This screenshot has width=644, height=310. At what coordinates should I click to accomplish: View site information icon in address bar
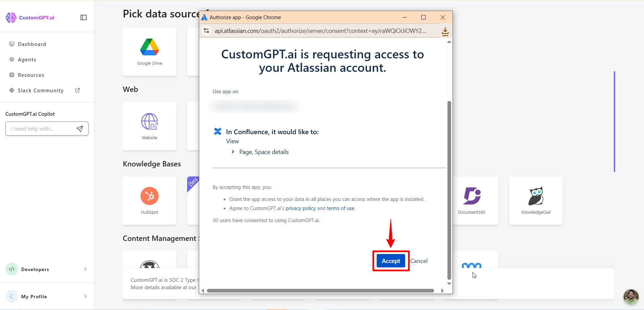[207, 31]
